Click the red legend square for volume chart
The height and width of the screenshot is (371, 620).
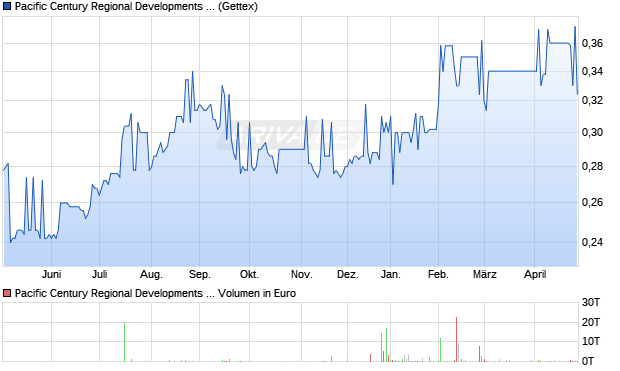point(7,293)
